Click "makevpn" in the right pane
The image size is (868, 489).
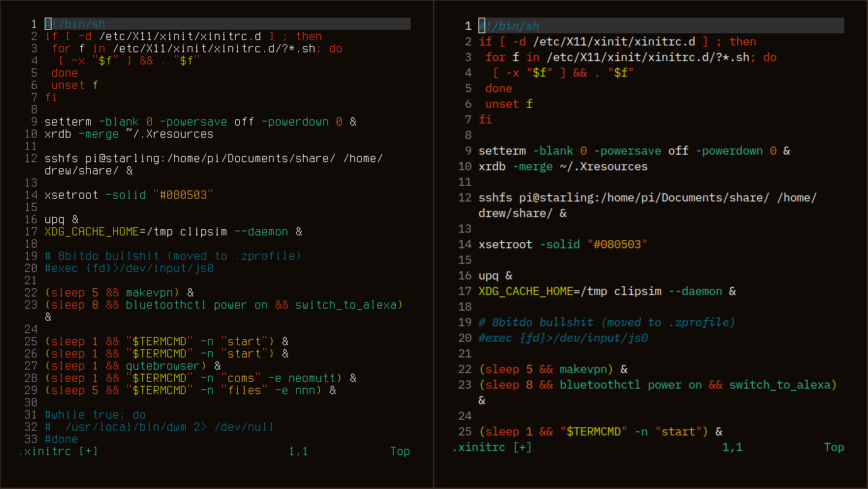[x=583, y=370]
